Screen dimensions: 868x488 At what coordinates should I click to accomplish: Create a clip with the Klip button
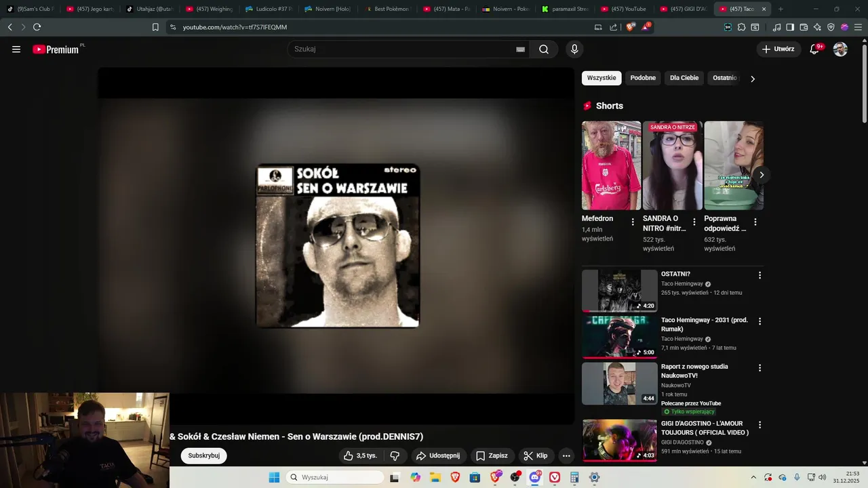point(536,455)
